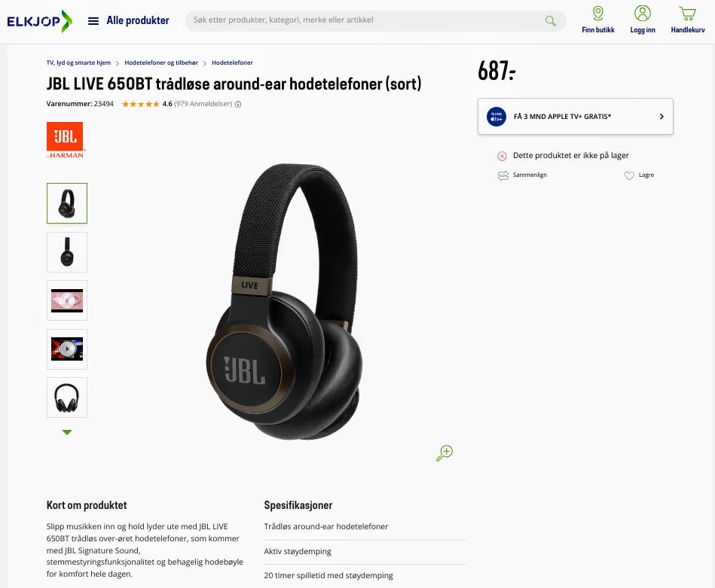Open the hamburger menu icon
This screenshot has width=715, height=588.
pos(93,21)
